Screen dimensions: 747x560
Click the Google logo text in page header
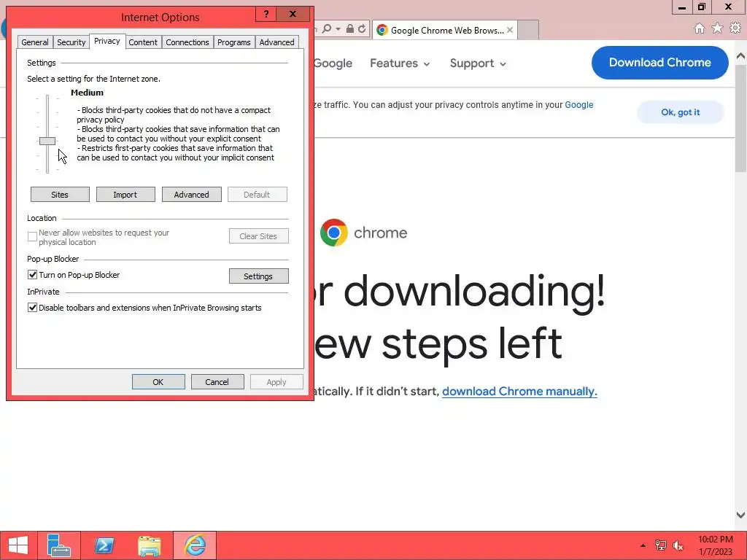click(333, 63)
